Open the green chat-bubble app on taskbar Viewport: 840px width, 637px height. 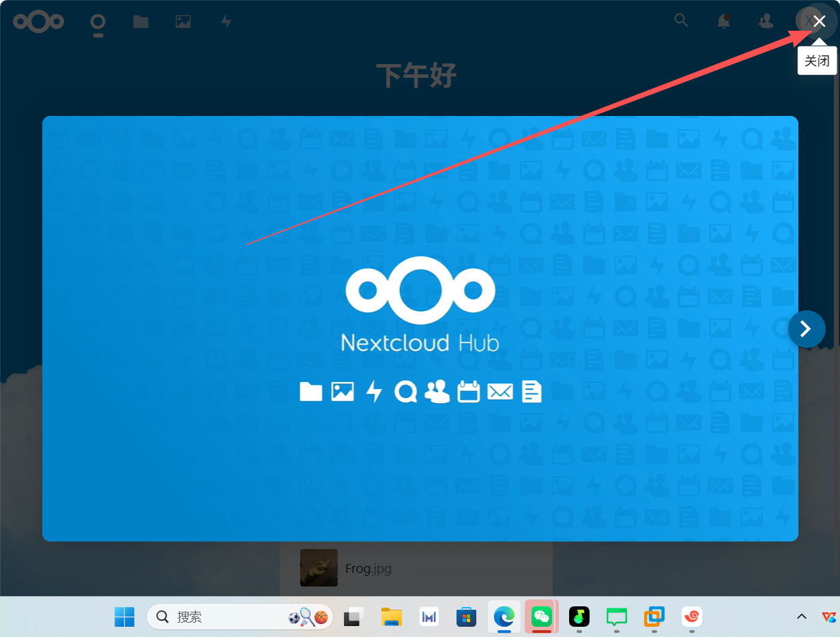(x=617, y=617)
